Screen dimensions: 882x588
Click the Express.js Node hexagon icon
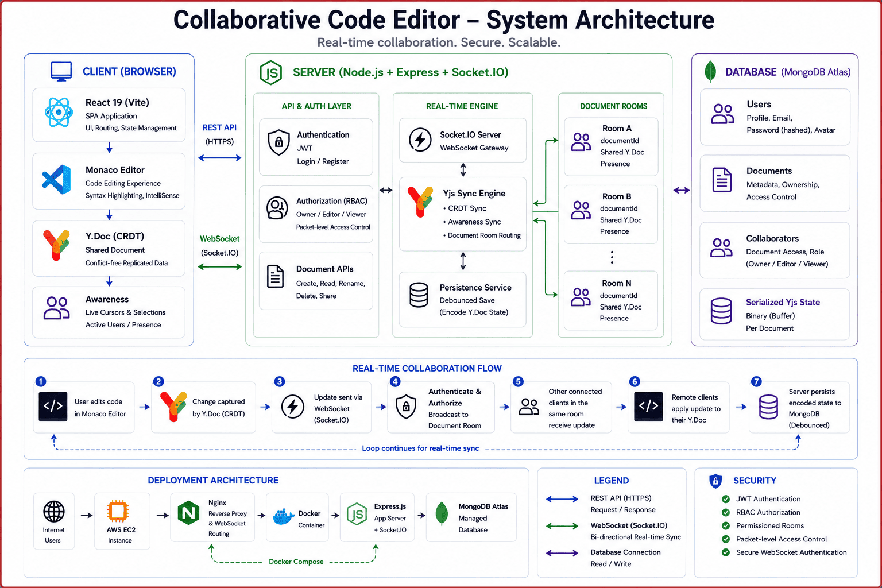[x=357, y=514]
